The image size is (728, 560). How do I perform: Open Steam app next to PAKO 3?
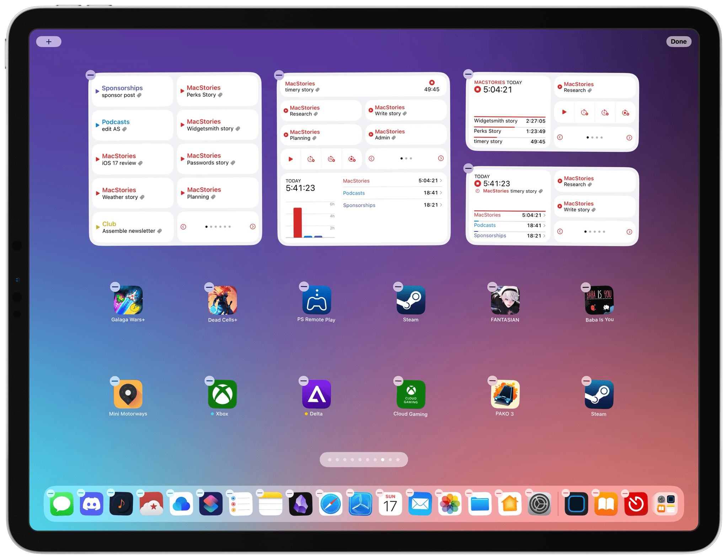[599, 394]
